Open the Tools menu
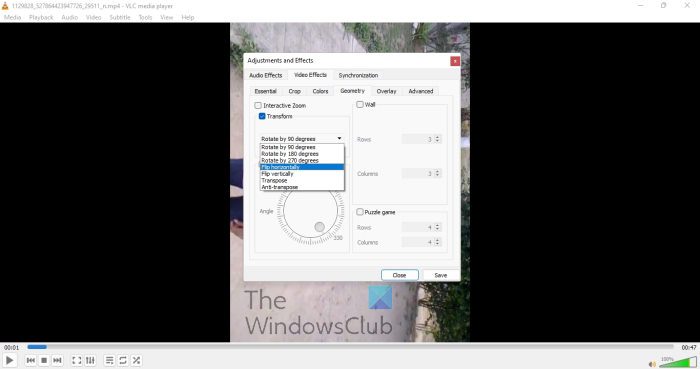The image size is (700, 369). point(145,17)
